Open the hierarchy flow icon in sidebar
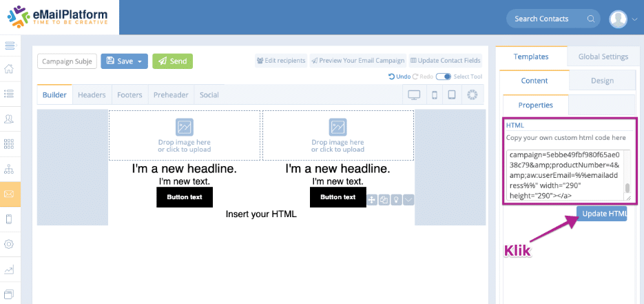The height and width of the screenshot is (304, 644). click(x=9, y=169)
